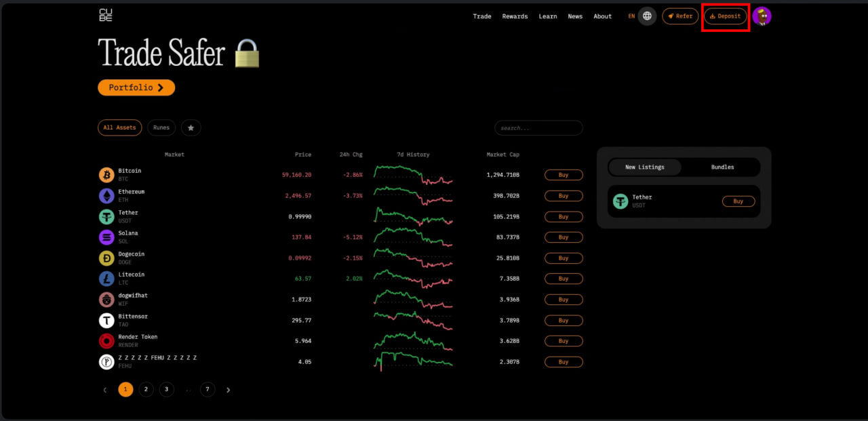Go to next page arrow
The image size is (868, 421).
click(228, 390)
